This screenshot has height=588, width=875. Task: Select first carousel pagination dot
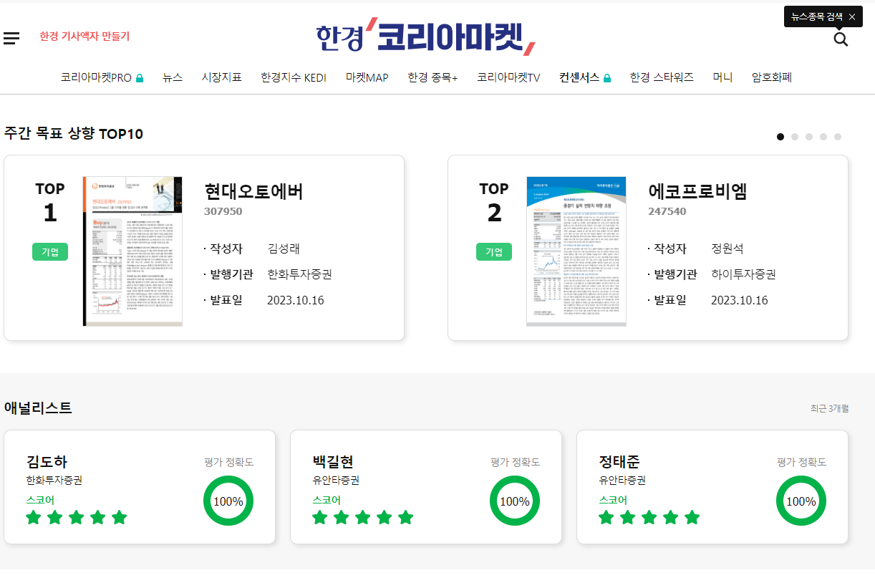780,137
